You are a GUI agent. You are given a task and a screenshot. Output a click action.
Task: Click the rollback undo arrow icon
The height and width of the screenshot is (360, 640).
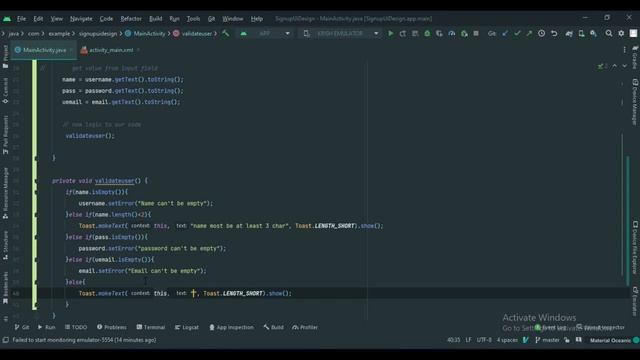[554, 33]
